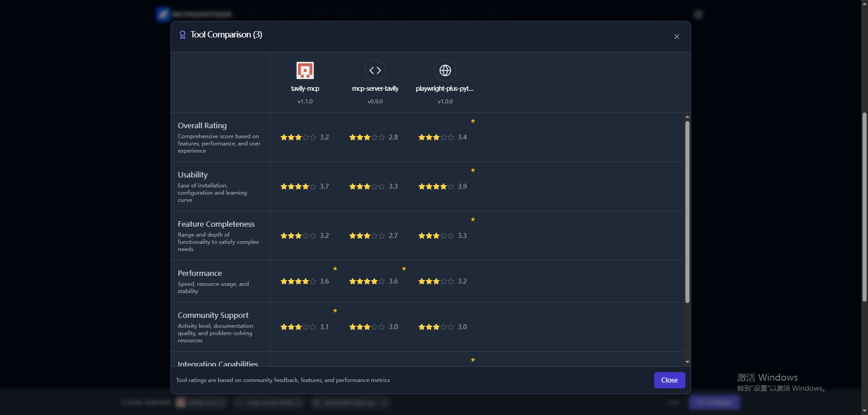Click the Feature Completeness value 2.7
Screen dimensions: 868x415
(x=393, y=236)
